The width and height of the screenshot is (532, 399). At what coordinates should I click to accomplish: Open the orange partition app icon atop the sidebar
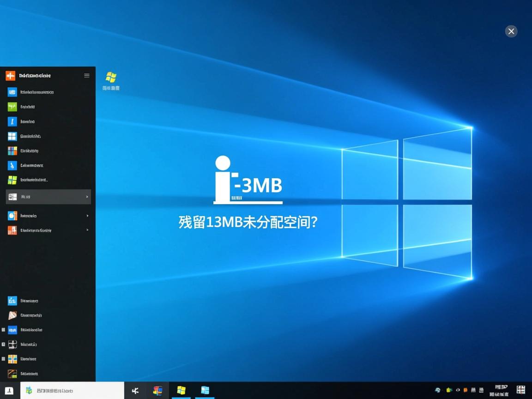tap(10, 75)
